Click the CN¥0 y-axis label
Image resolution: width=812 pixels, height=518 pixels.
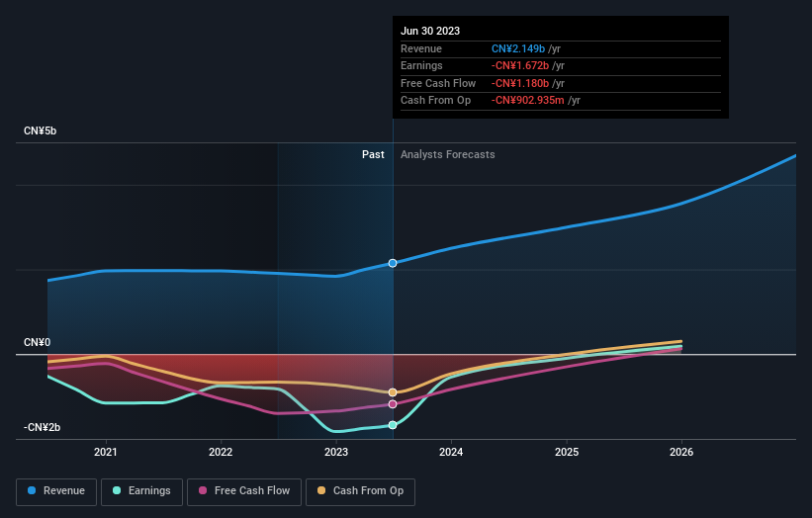click(37, 343)
